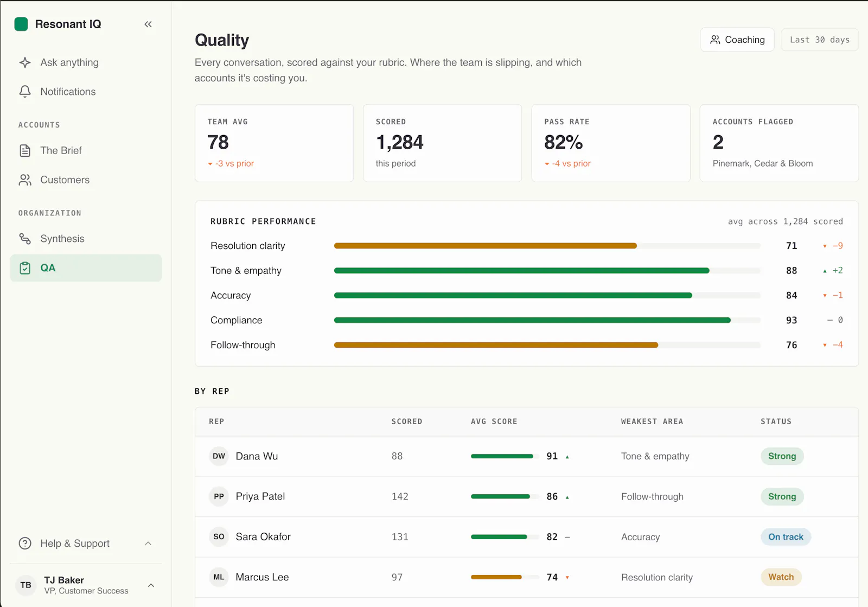Image resolution: width=868 pixels, height=607 pixels.
Task: Expand the TJ Baker account chevron
Action: (x=151, y=585)
